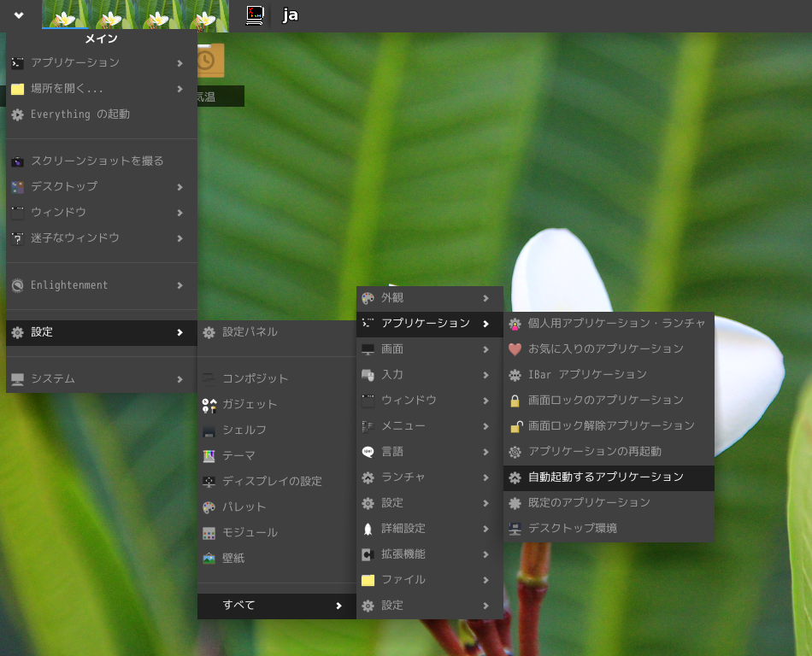Click the 迷子なウィンドウ question-mark icon
Screen dimensions: 812x656
18,238
